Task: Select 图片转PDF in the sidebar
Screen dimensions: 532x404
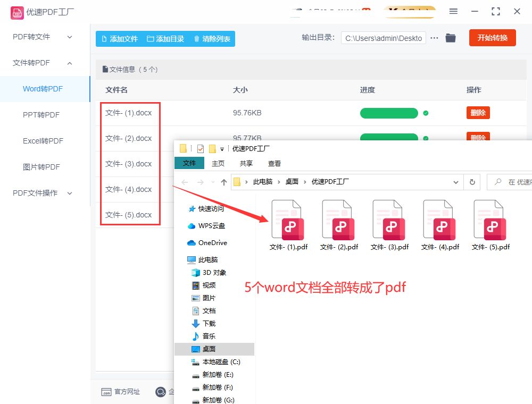Action: point(41,167)
